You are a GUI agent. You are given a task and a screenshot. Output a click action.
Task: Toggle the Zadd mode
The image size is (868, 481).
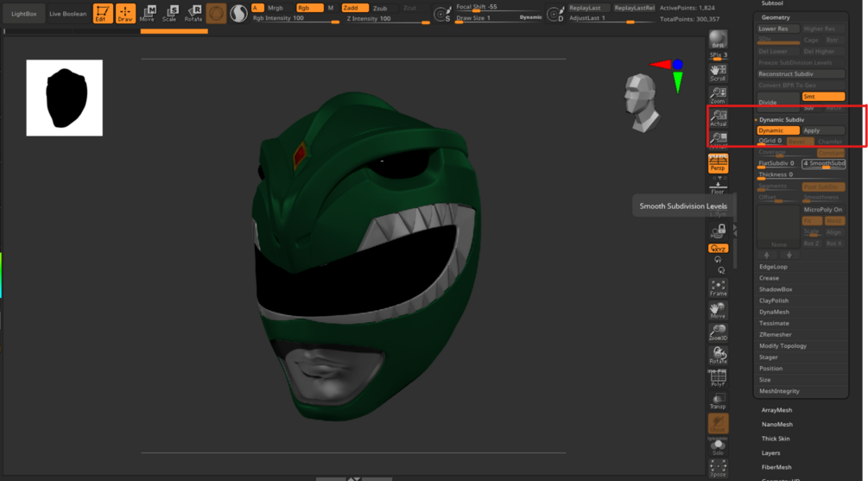pyautogui.click(x=355, y=8)
